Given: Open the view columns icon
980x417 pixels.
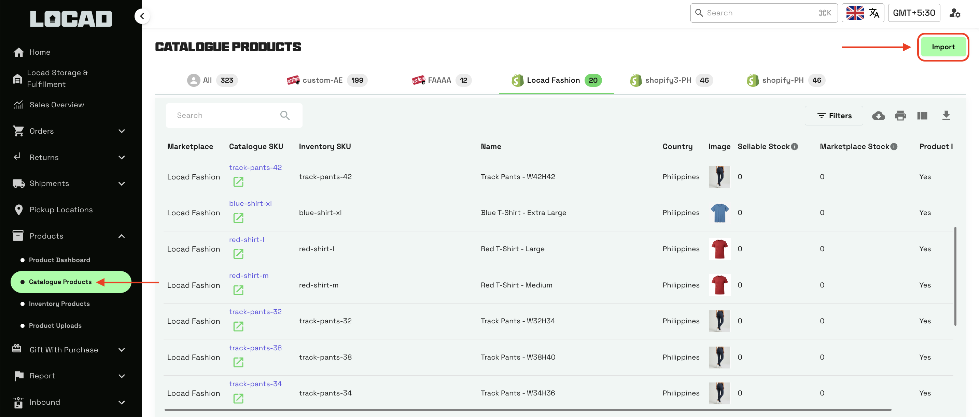Looking at the screenshot, I should tap(922, 116).
